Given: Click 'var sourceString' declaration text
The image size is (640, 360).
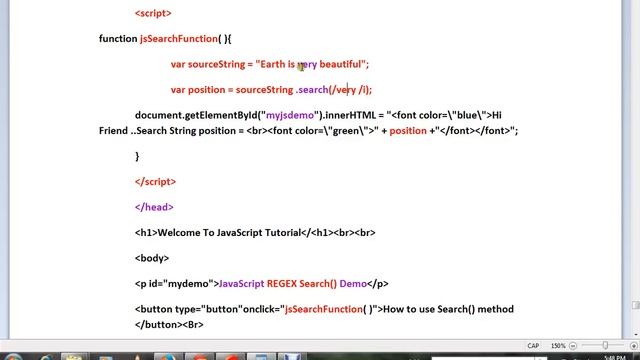Looking at the screenshot, I should click(x=208, y=64).
